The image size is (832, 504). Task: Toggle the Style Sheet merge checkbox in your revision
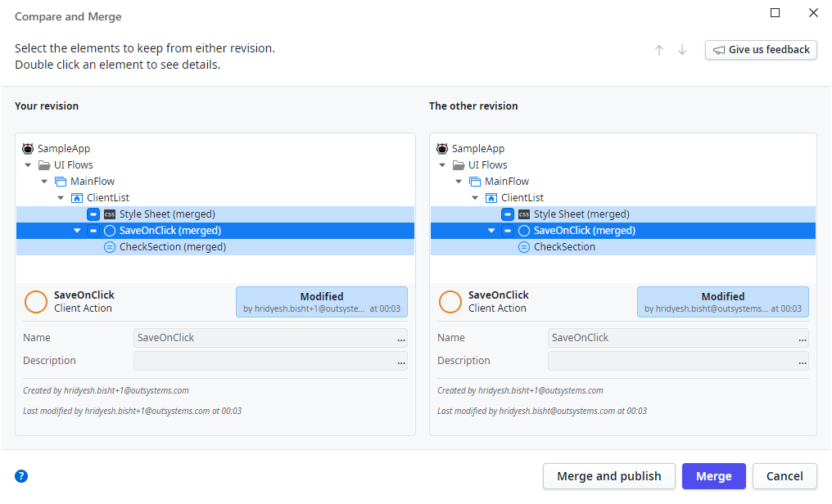click(93, 214)
